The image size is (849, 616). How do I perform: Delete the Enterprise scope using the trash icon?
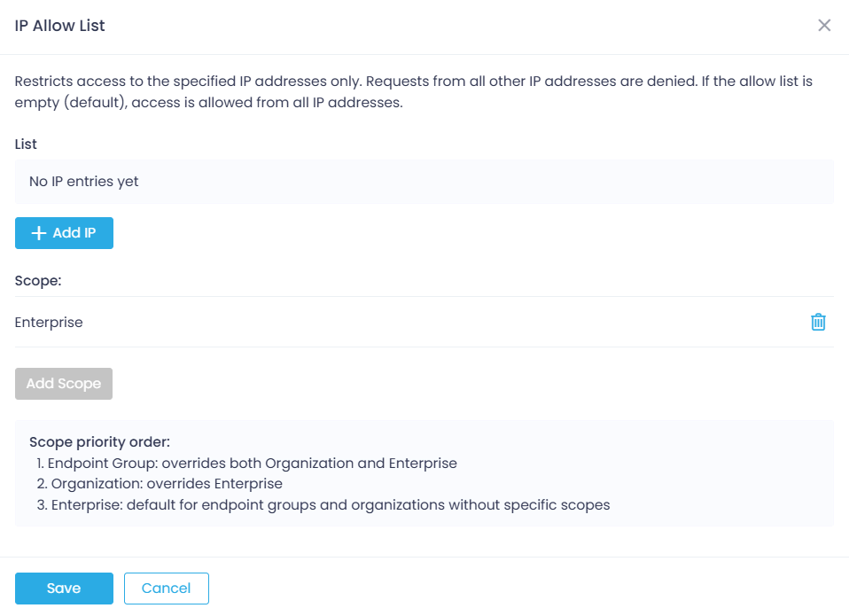coord(818,322)
